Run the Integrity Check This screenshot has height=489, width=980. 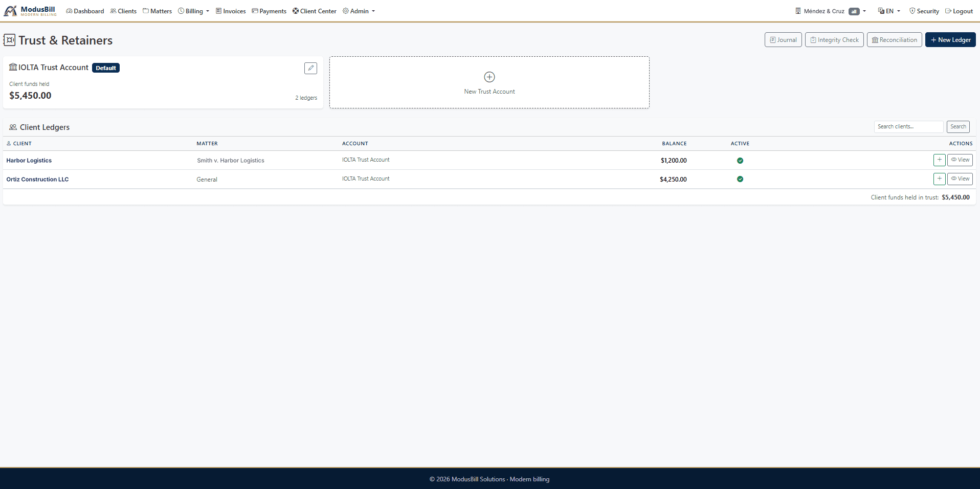[834, 40]
